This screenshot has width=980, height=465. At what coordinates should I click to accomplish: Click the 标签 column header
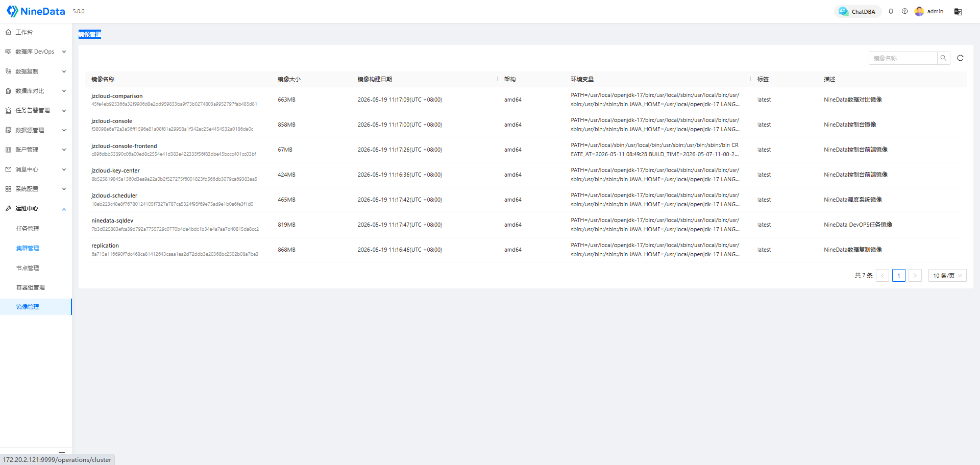[763, 79]
